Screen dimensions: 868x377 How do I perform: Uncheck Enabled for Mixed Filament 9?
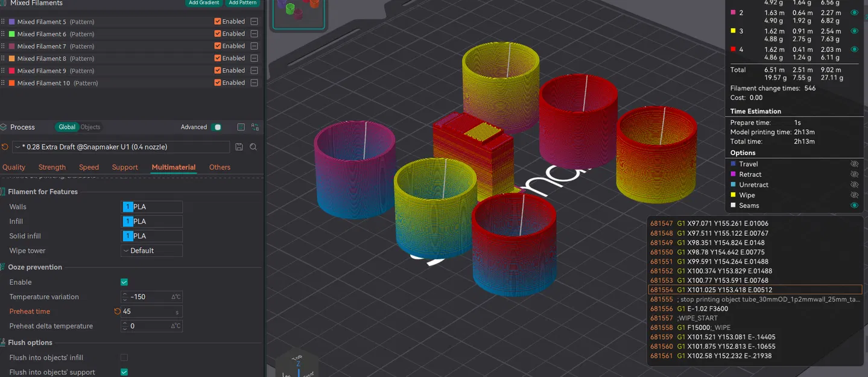(218, 71)
